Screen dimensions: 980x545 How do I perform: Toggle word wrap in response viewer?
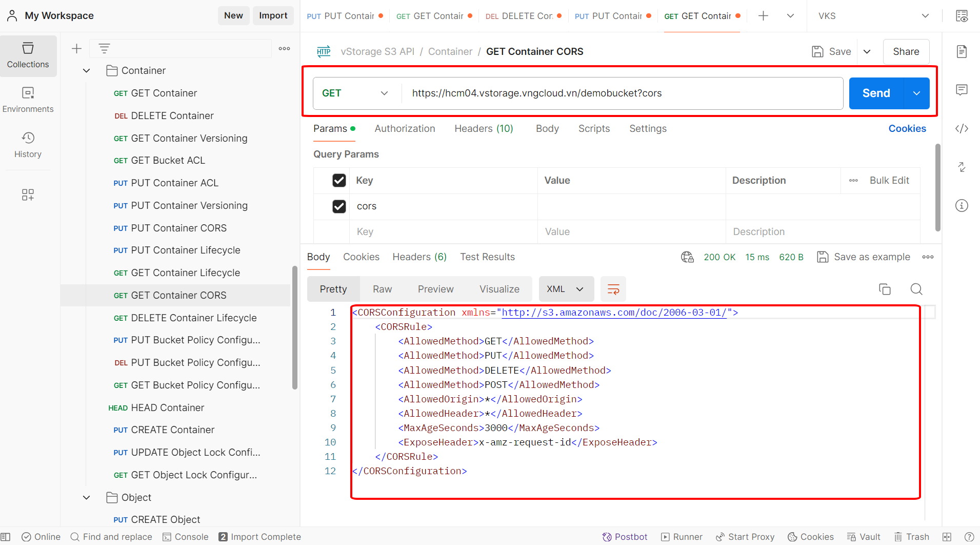[x=613, y=289]
